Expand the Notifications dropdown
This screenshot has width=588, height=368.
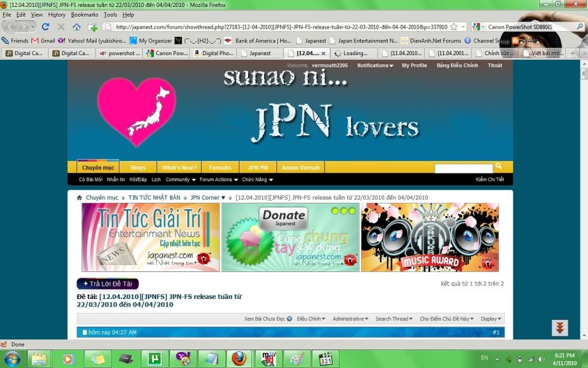tap(375, 66)
